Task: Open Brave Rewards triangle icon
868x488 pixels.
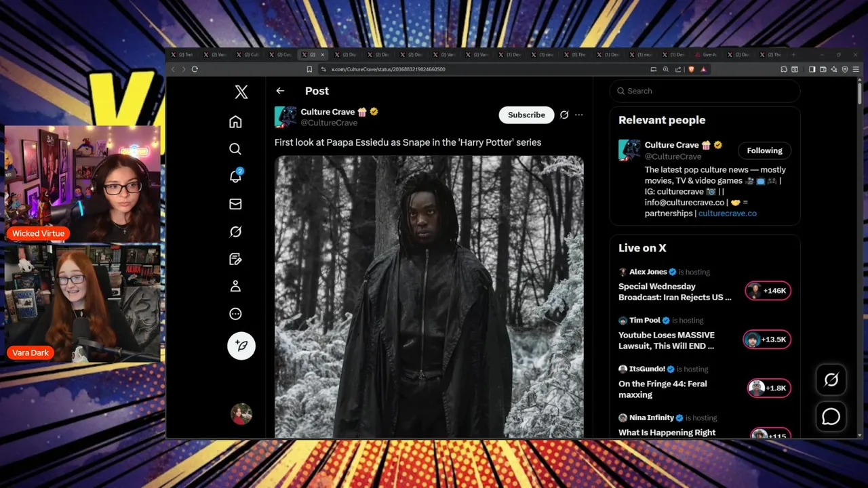Action: 704,69
